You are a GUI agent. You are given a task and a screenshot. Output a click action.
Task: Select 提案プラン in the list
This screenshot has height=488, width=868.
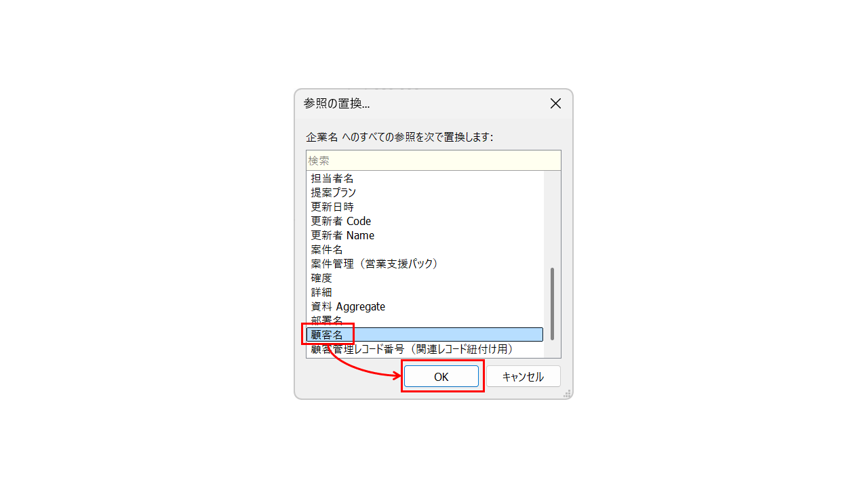pos(425,192)
